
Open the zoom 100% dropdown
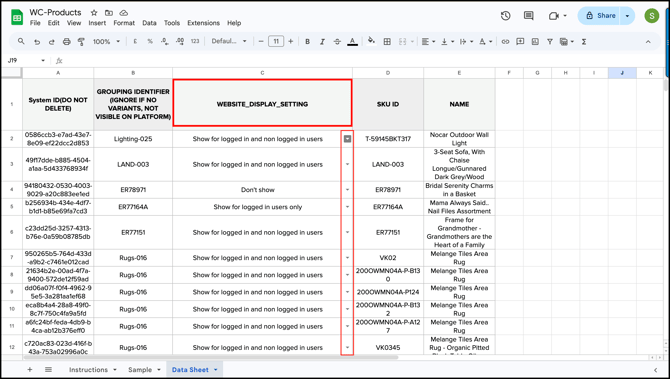click(x=106, y=41)
